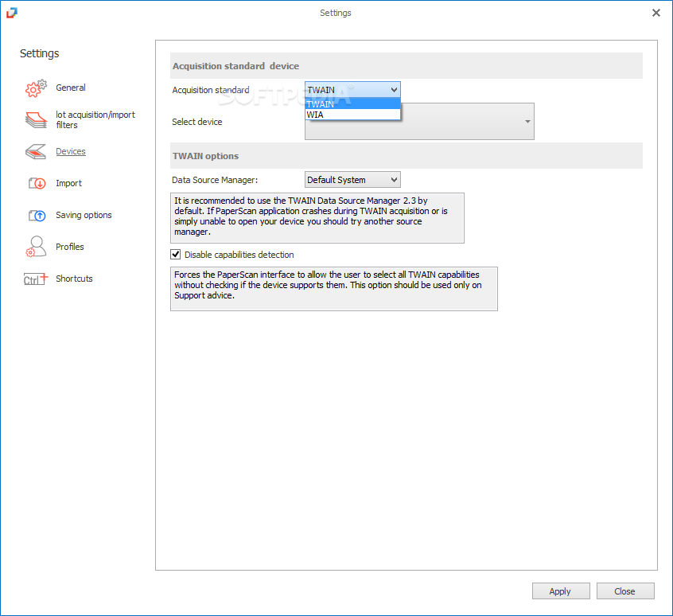This screenshot has width=673, height=616.
Task: Open the Shortcuts section
Action: click(x=74, y=279)
